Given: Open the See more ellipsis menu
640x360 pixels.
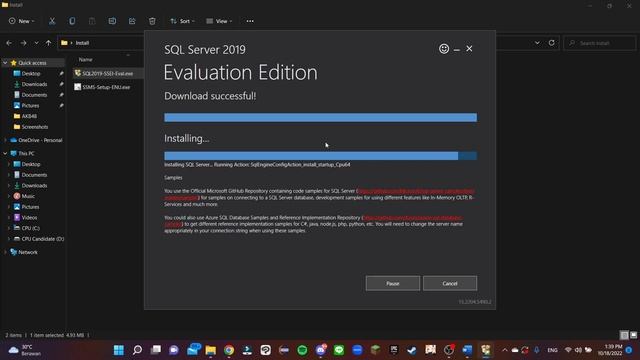Looking at the screenshot, I should [250, 21].
